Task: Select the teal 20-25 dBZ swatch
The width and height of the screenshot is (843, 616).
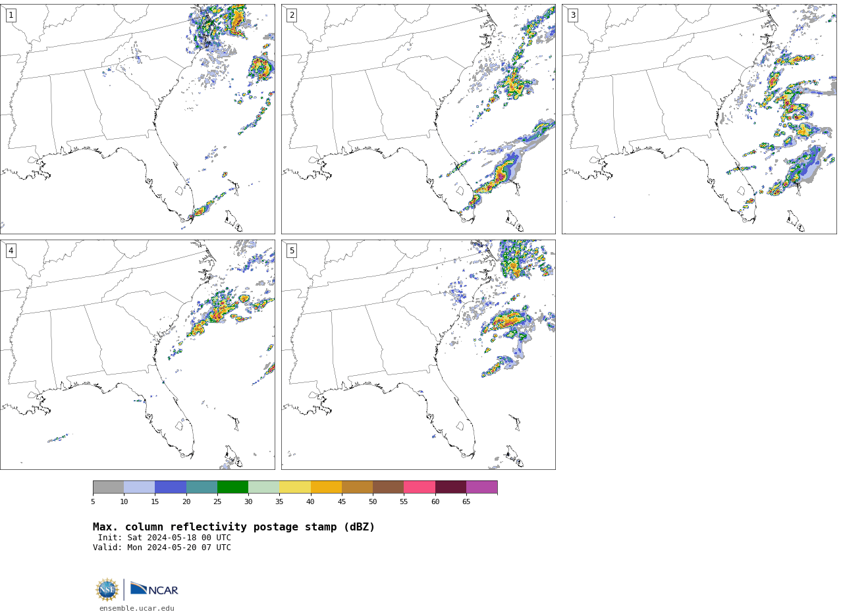Action: coord(202,487)
